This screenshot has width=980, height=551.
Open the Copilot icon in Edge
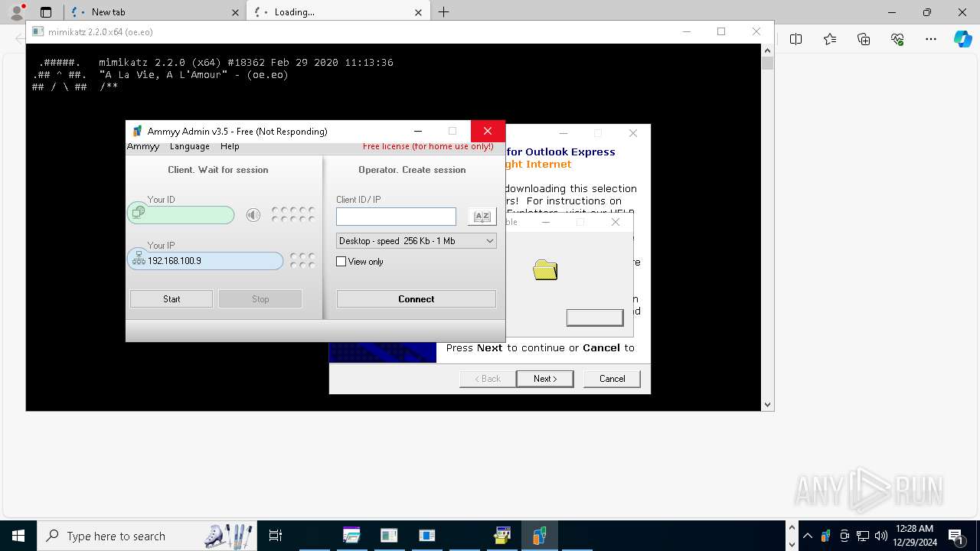click(x=963, y=39)
